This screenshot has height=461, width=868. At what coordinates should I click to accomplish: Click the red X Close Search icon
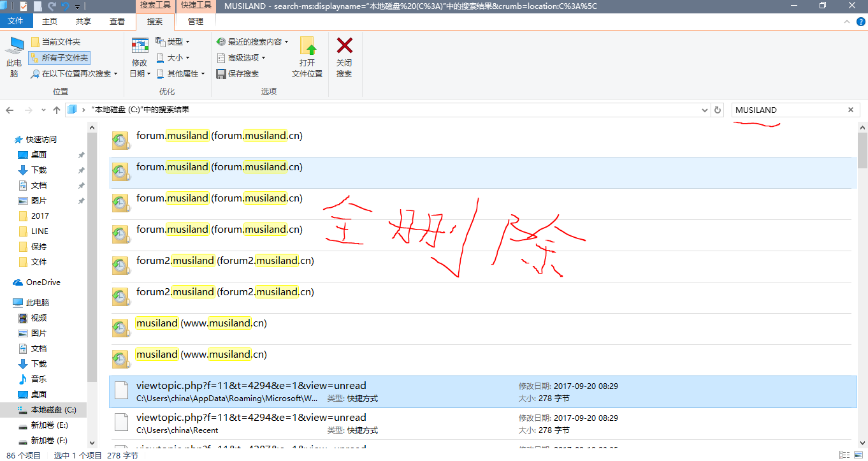pos(344,46)
